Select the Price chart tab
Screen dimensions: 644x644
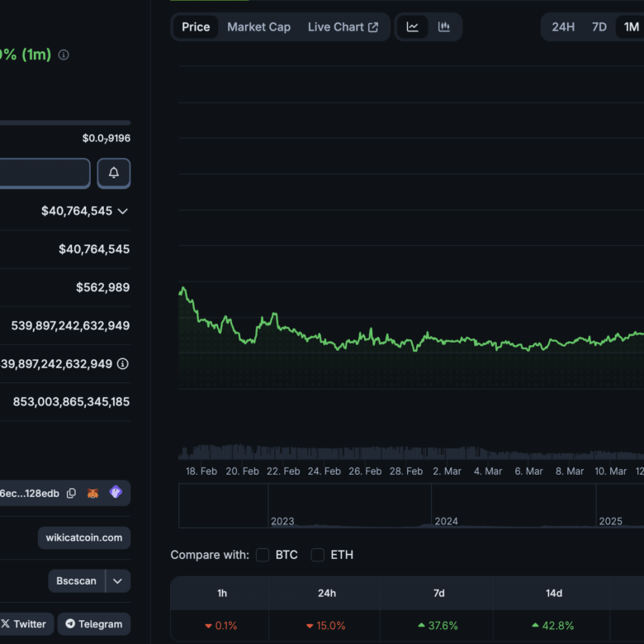(196, 27)
